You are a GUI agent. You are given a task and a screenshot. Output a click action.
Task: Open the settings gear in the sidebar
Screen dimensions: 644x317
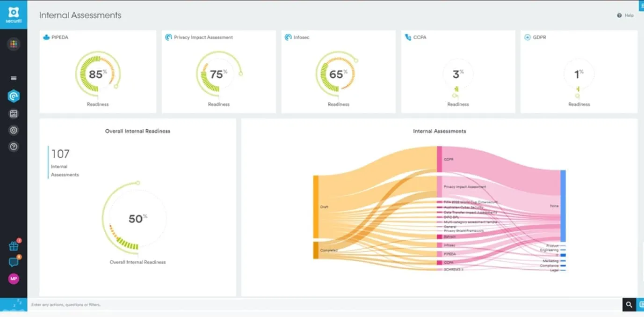[14, 130]
